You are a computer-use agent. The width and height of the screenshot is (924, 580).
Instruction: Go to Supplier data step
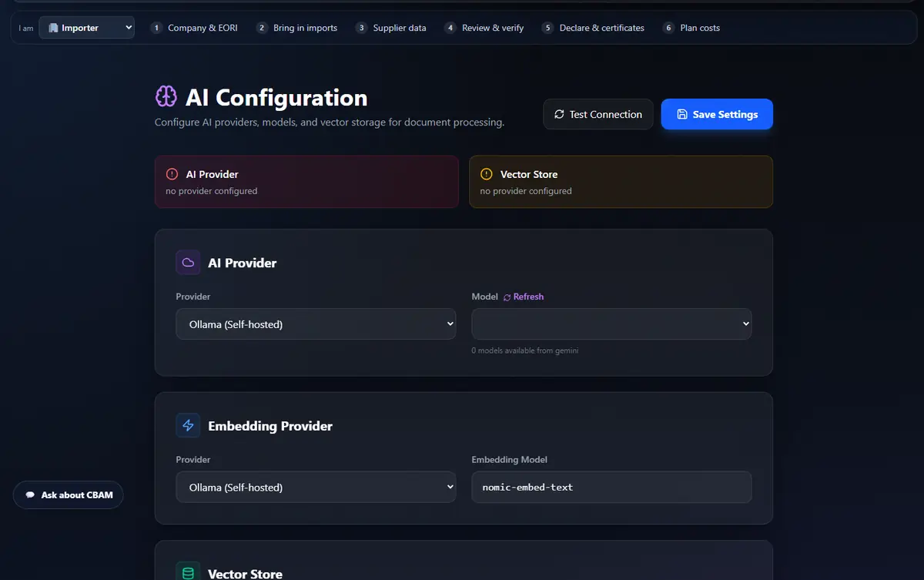point(390,28)
